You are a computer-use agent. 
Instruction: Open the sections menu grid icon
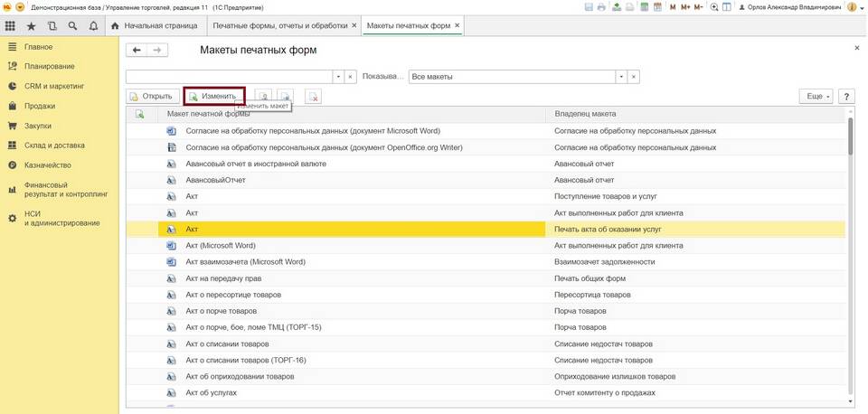[11, 26]
